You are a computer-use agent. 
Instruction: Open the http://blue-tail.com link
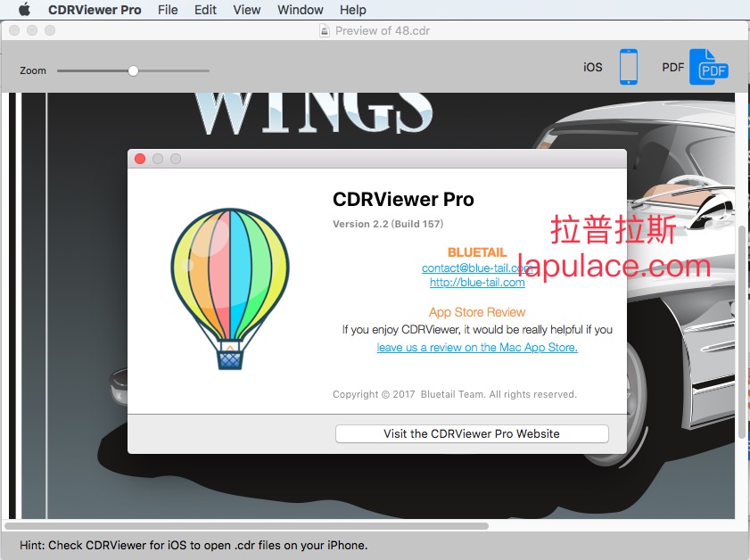[x=477, y=282]
